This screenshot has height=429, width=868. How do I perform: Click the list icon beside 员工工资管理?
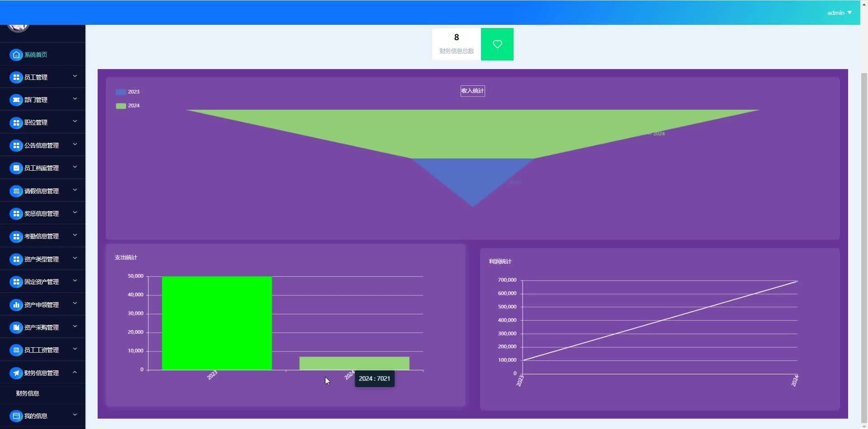tap(16, 350)
